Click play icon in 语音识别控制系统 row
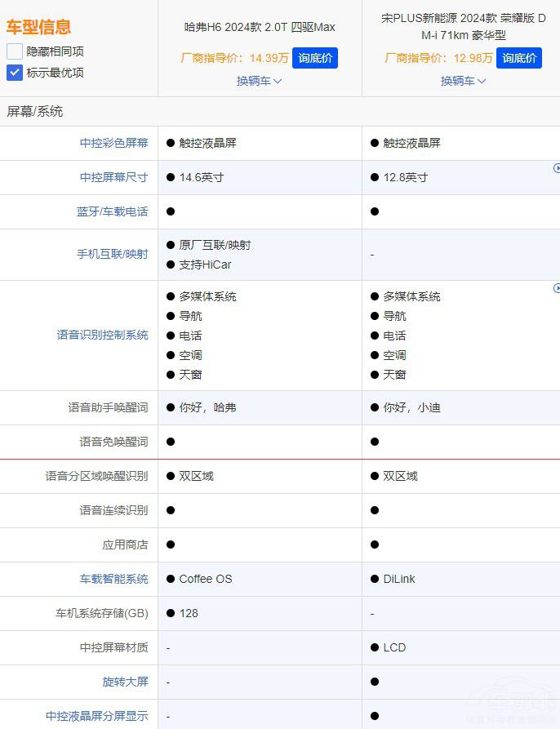 click(x=557, y=288)
